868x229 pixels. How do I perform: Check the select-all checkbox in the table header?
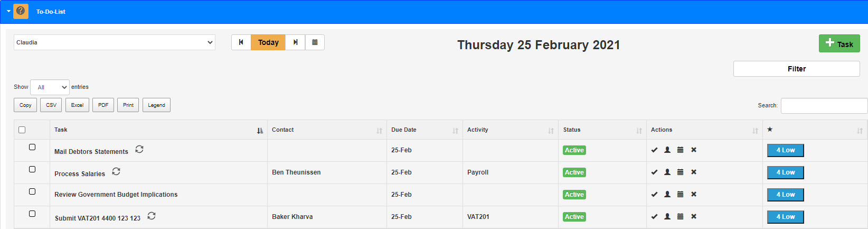tap(22, 130)
